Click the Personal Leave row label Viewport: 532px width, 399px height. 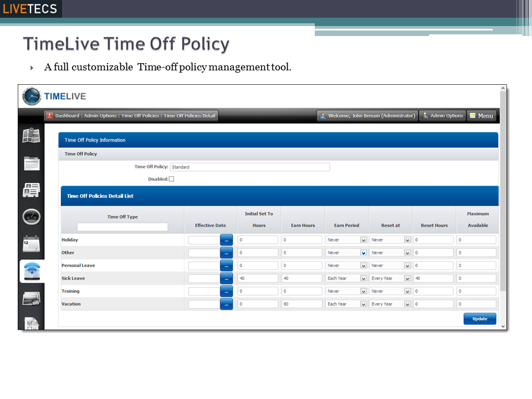pyautogui.click(x=78, y=265)
